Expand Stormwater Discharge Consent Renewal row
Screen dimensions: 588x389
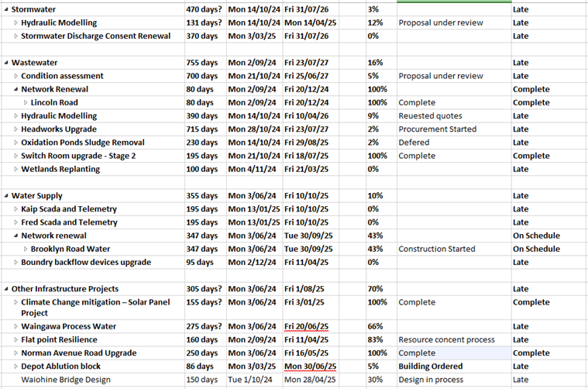click(15, 36)
